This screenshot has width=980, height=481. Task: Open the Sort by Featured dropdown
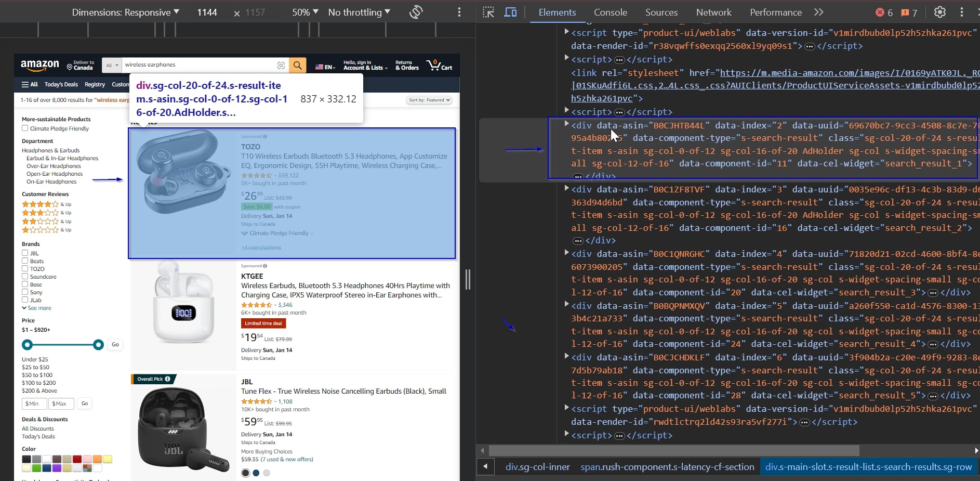point(429,100)
